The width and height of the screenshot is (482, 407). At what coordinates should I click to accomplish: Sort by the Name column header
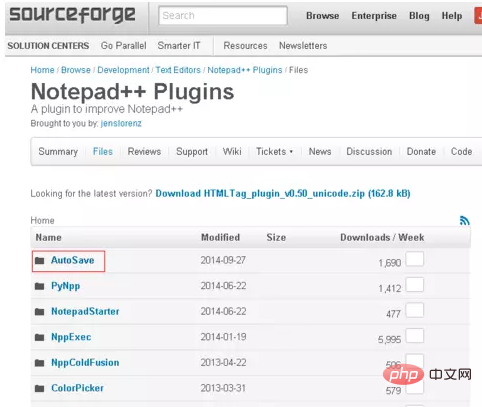[49, 238]
